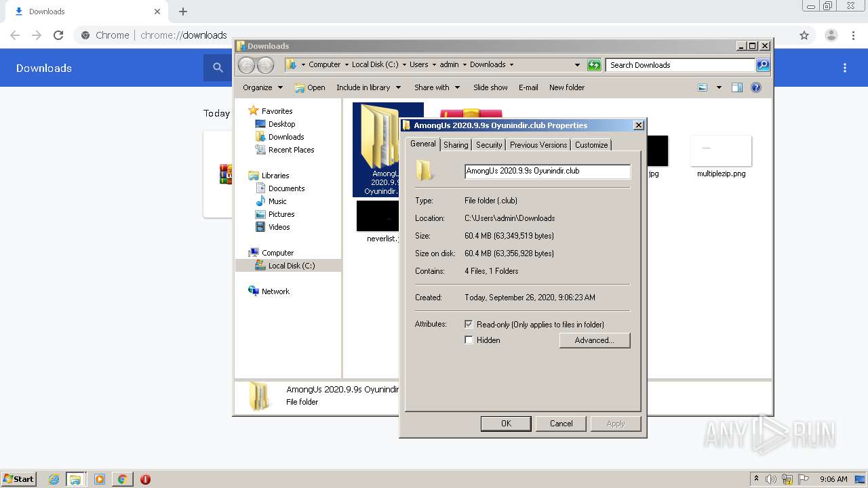
Task: Expand Share with dropdown
Action: [437, 87]
